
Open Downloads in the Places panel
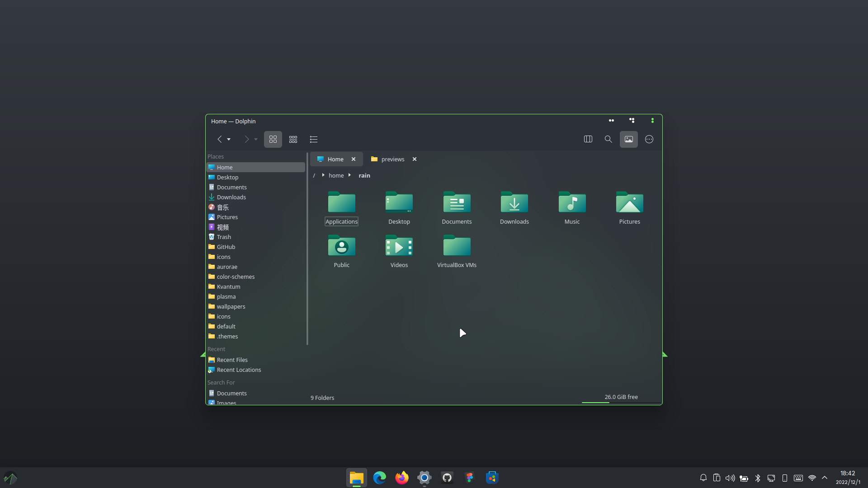click(x=256, y=197)
